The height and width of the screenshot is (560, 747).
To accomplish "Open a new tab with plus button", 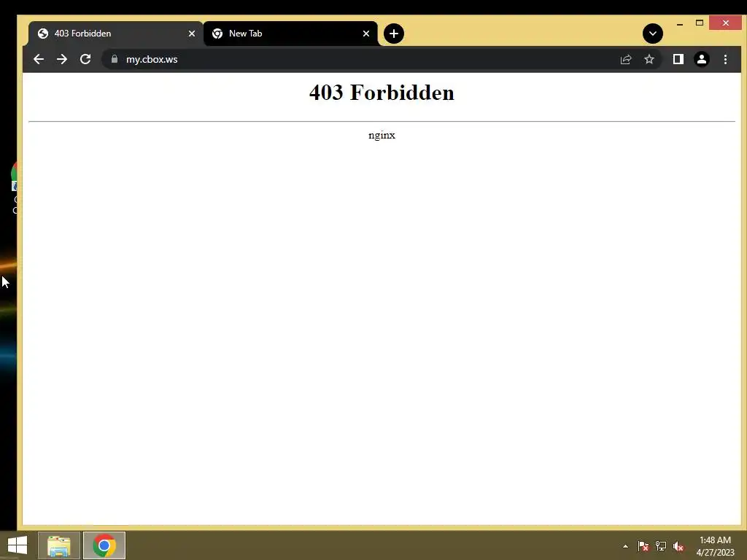I will pos(393,34).
